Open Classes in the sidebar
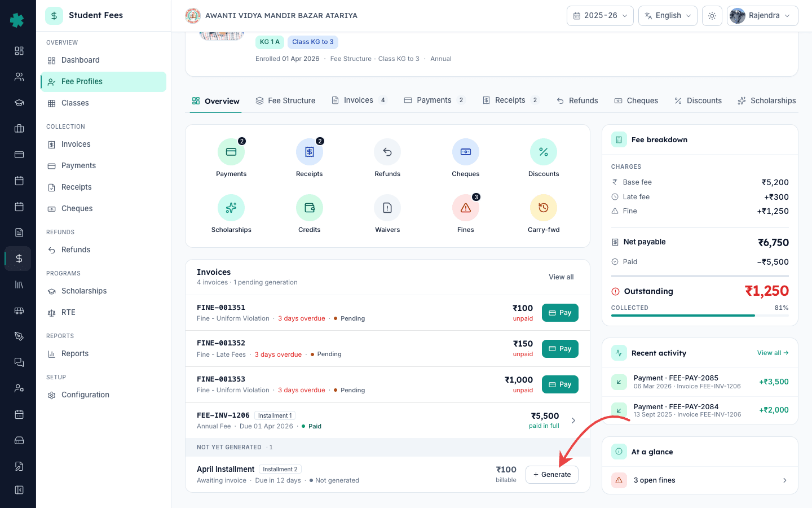This screenshot has width=812, height=508. point(103,103)
